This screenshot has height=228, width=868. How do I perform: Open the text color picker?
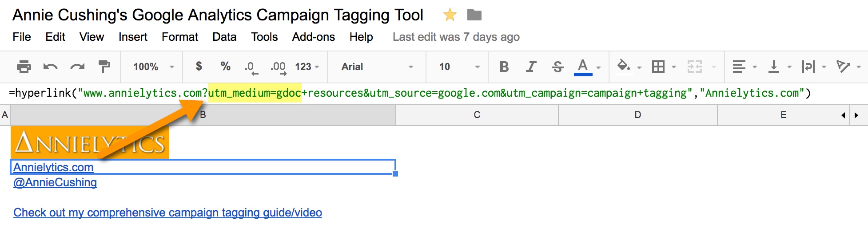click(x=583, y=67)
